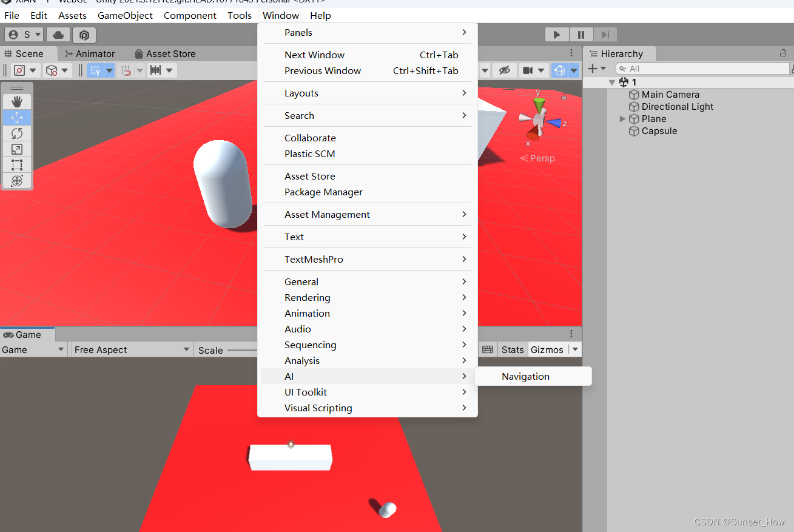794x532 pixels.
Task: Select the Move tool
Action: pyautogui.click(x=17, y=117)
